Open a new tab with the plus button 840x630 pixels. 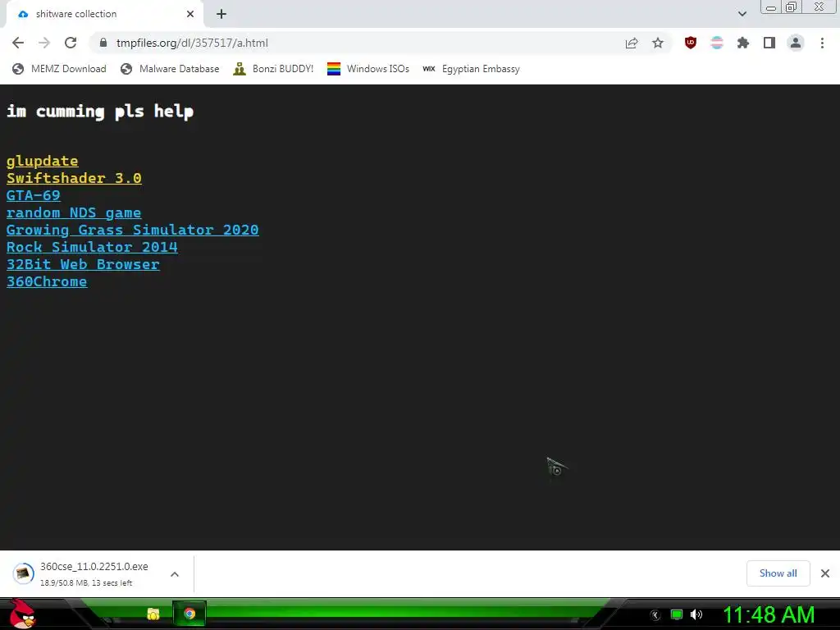221,14
